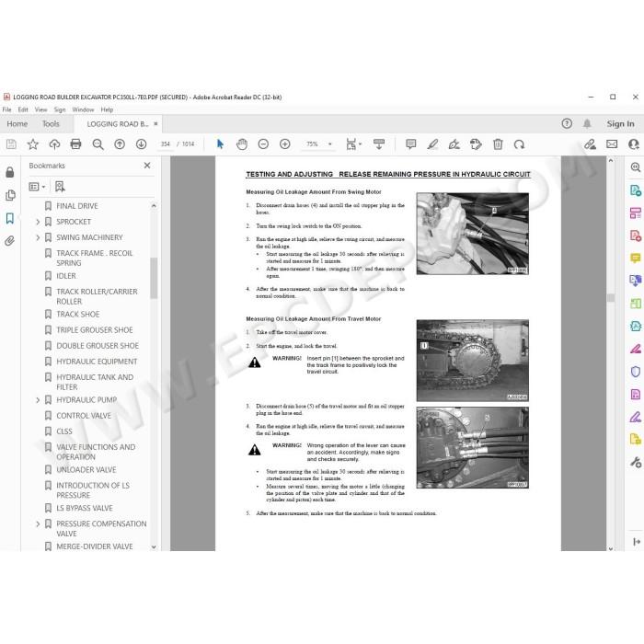Screen dimensions: 644x644
Task: Delete page with trash icon
Action: (x=498, y=144)
